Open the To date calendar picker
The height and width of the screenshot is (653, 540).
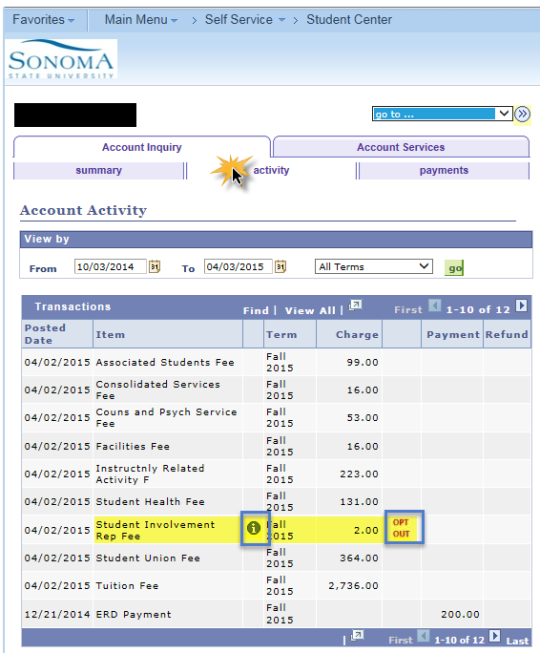[x=280, y=267]
